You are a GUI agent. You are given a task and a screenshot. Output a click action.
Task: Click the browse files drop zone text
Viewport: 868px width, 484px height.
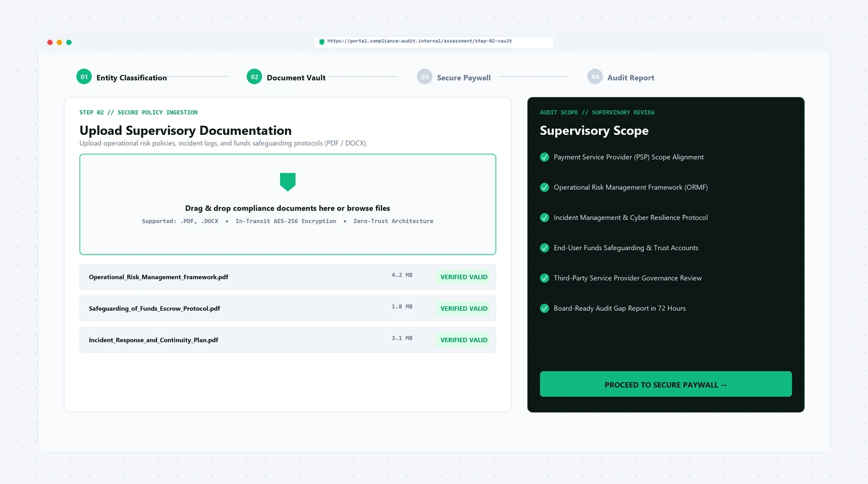pyautogui.click(x=288, y=208)
